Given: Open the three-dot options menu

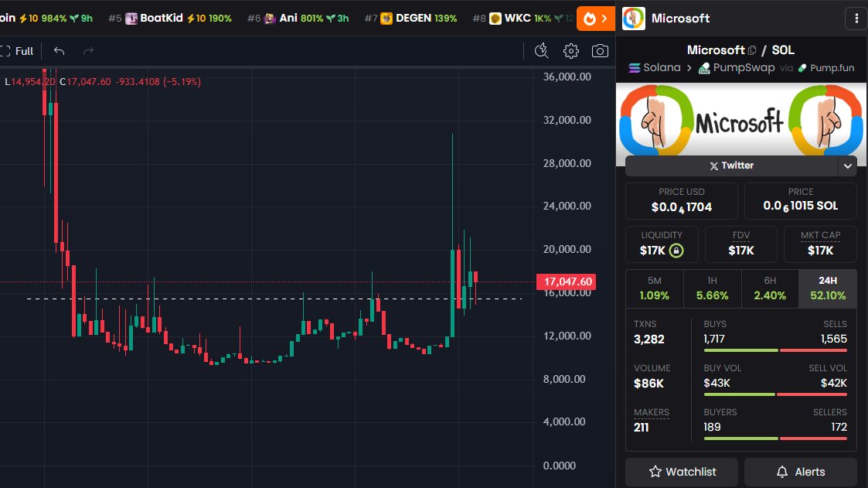Looking at the screenshot, I should 856,19.
